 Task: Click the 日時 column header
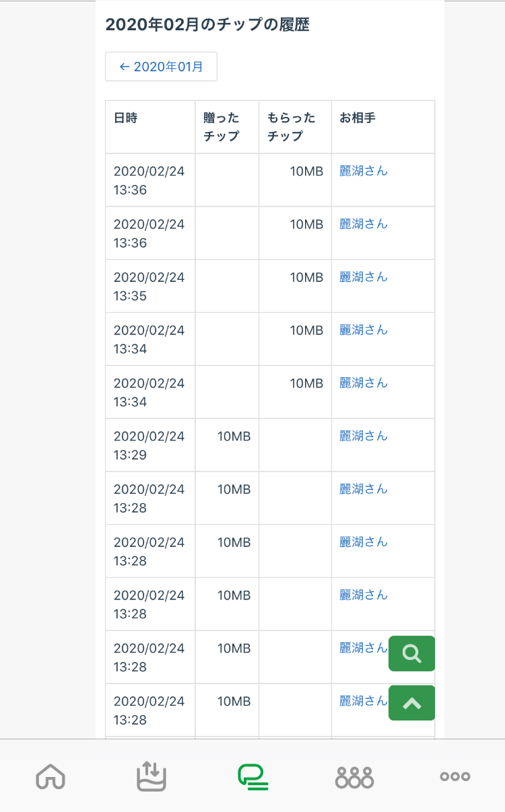(x=126, y=118)
